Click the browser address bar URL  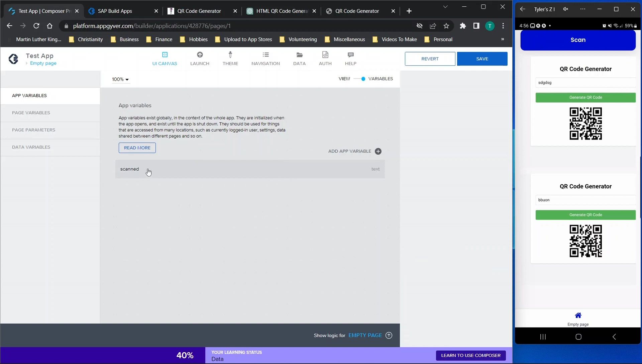(x=152, y=26)
